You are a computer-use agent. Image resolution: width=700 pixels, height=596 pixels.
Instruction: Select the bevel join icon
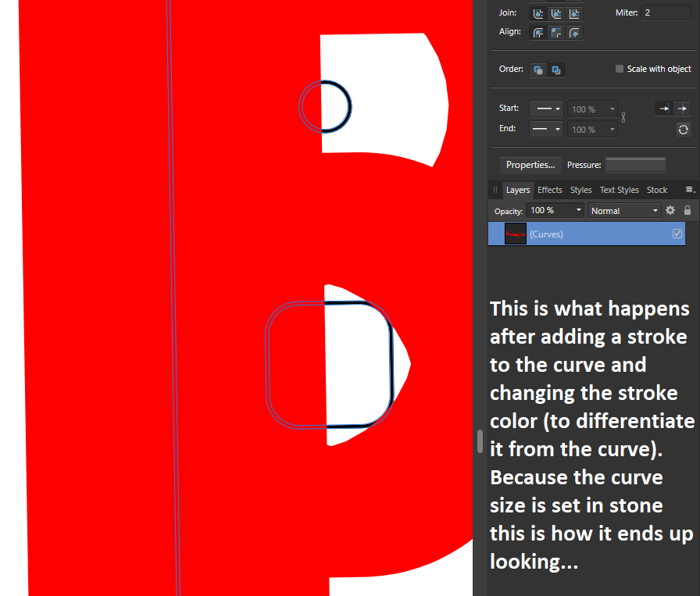[x=556, y=14]
